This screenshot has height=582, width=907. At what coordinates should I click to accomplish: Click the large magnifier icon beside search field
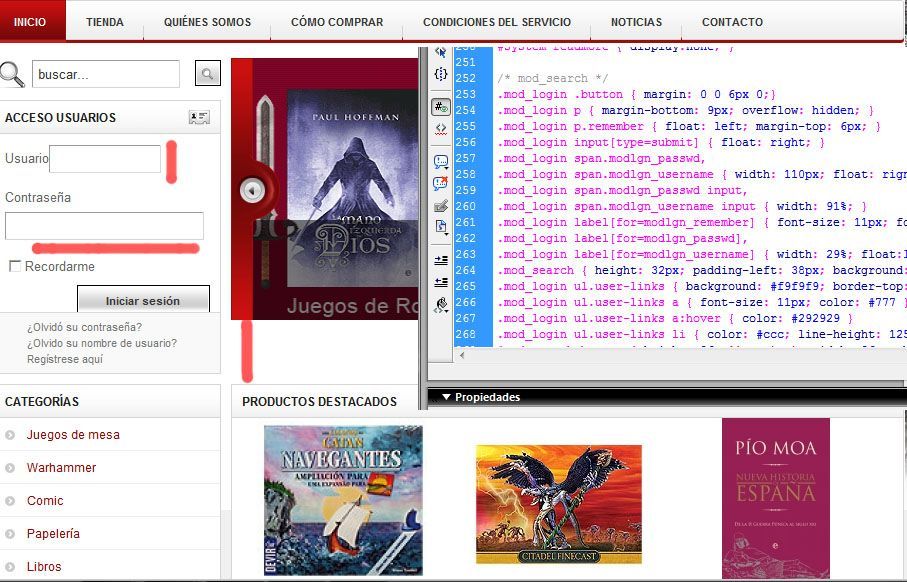12,74
